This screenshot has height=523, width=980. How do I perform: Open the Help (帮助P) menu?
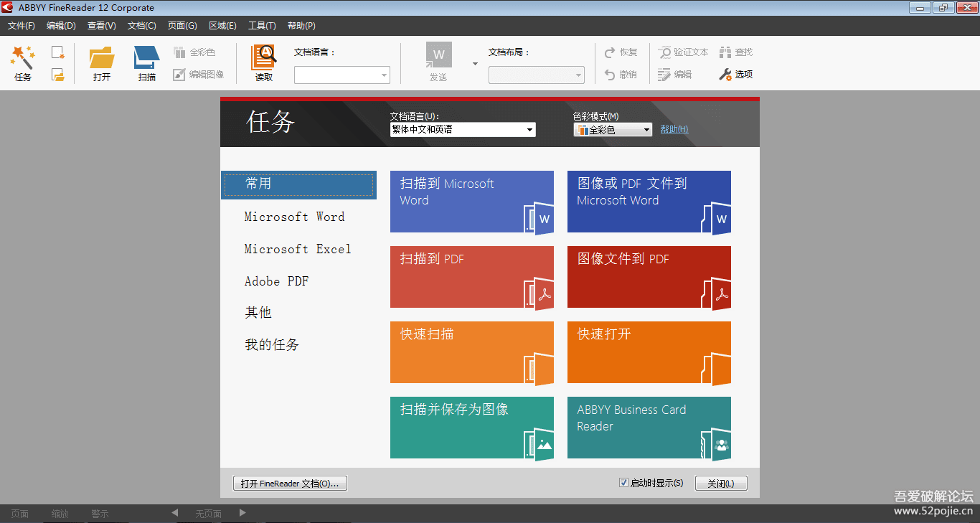pyautogui.click(x=301, y=26)
